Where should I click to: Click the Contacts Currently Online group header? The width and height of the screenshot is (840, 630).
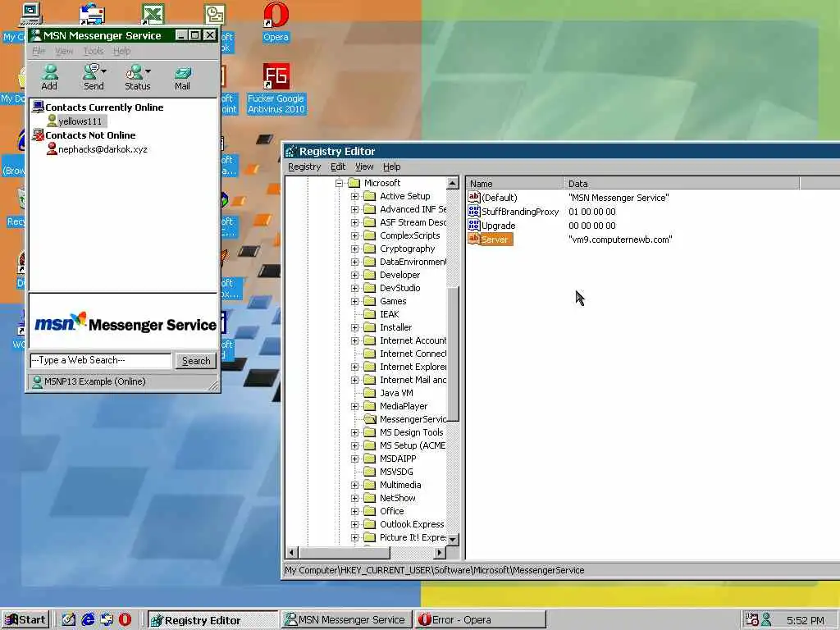[104, 107]
